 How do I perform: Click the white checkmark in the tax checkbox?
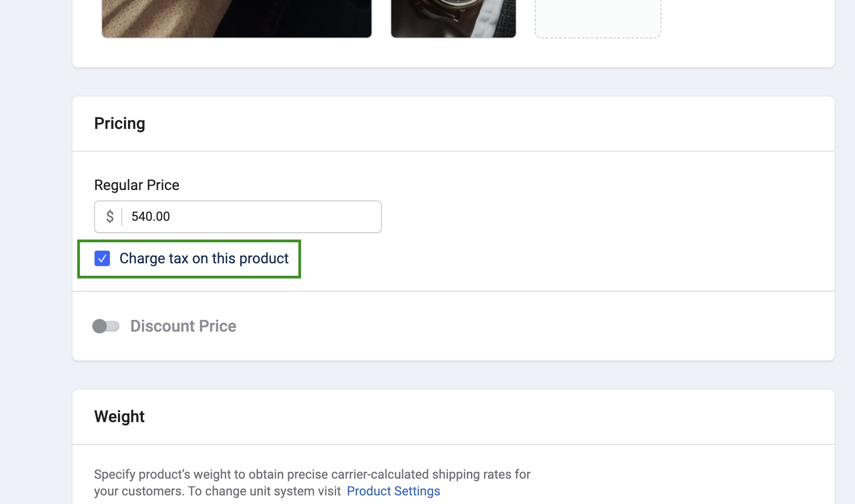(x=102, y=258)
